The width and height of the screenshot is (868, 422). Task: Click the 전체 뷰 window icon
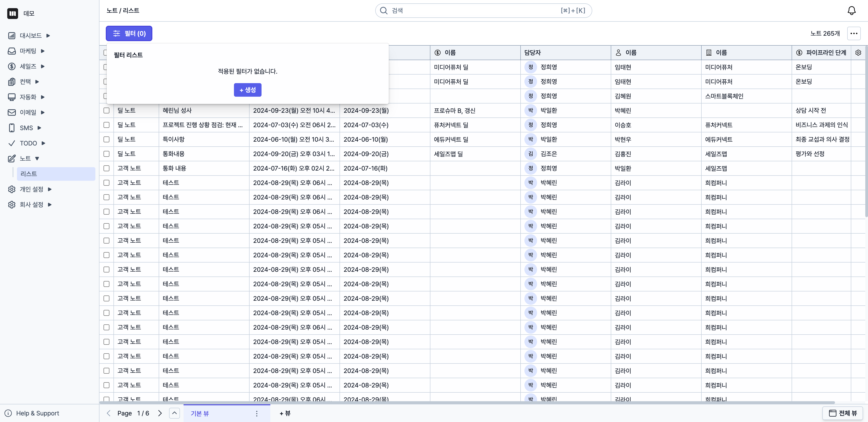[x=832, y=413]
